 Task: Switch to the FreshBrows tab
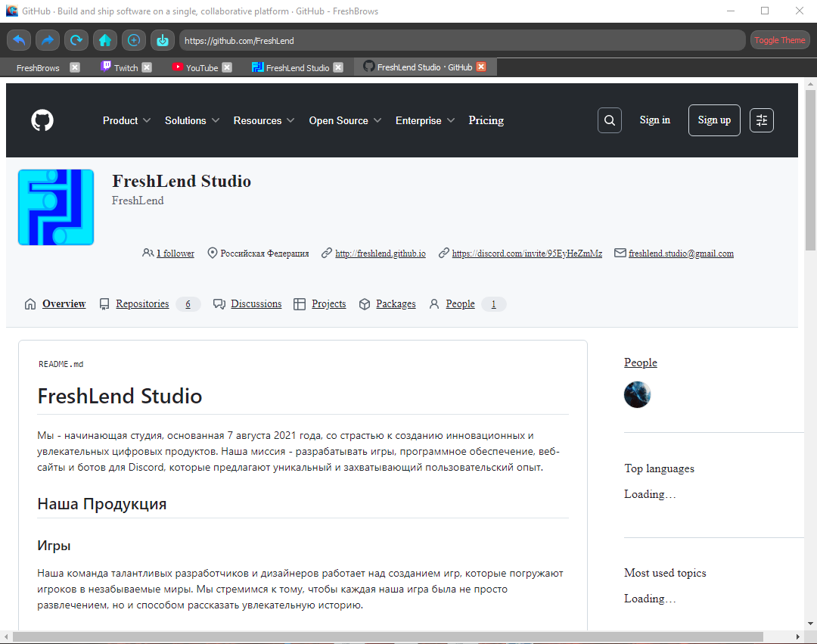click(38, 68)
